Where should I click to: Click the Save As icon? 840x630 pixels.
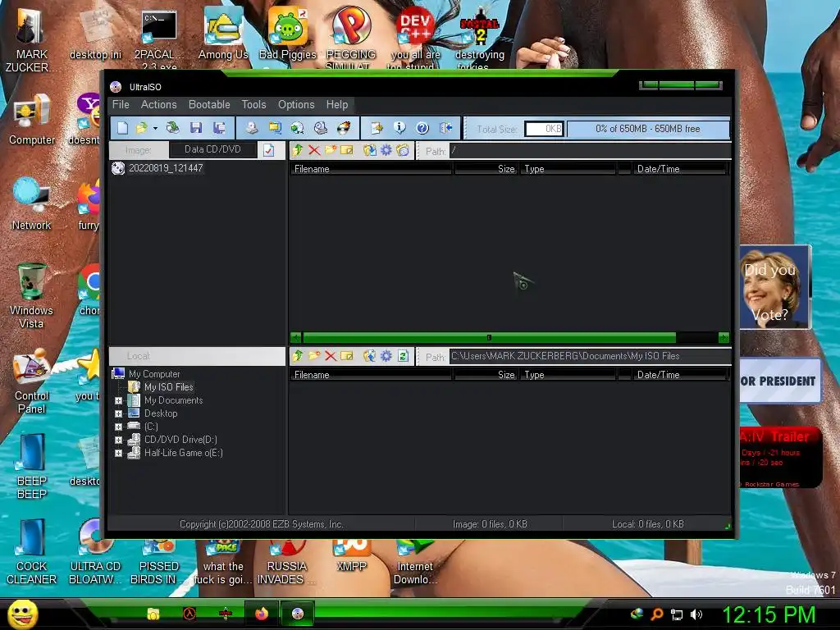point(219,127)
